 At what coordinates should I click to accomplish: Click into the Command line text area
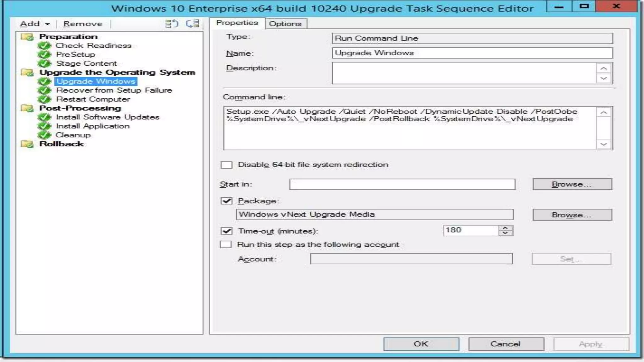click(x=410, y=128)
